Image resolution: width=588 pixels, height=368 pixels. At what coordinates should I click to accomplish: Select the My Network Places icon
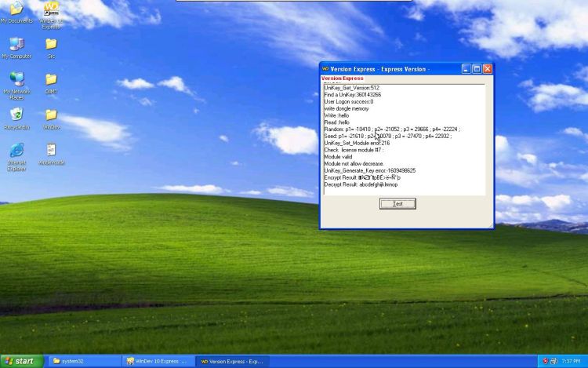point(16,86)
